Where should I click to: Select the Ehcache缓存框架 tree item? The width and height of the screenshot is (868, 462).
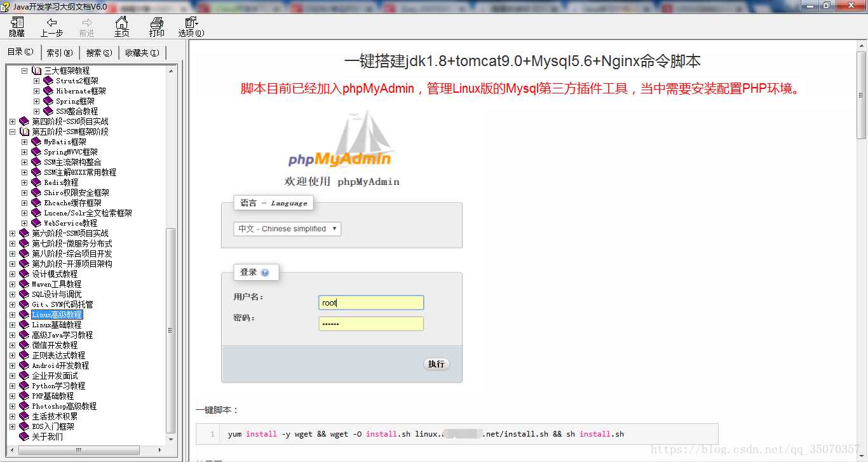click(x=73, y=203)
